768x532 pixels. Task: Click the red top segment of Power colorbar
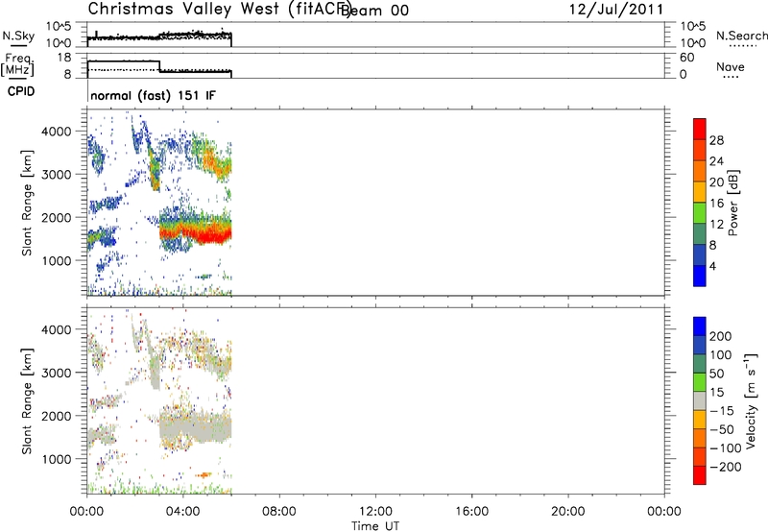pos(700,129)
